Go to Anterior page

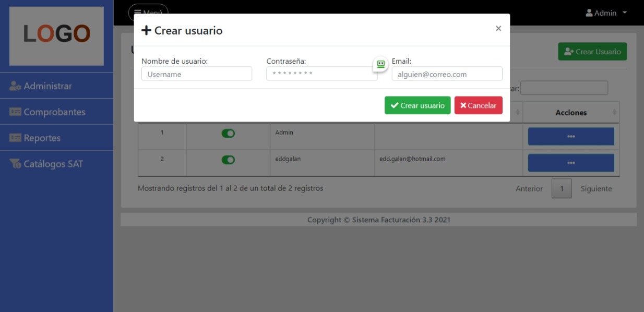pos(529,188)
